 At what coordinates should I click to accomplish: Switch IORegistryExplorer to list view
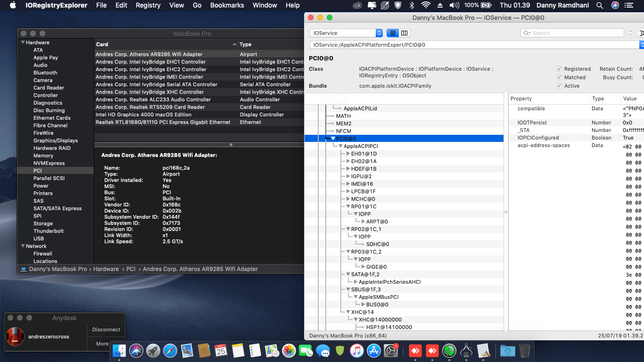(x=392, y=33)
